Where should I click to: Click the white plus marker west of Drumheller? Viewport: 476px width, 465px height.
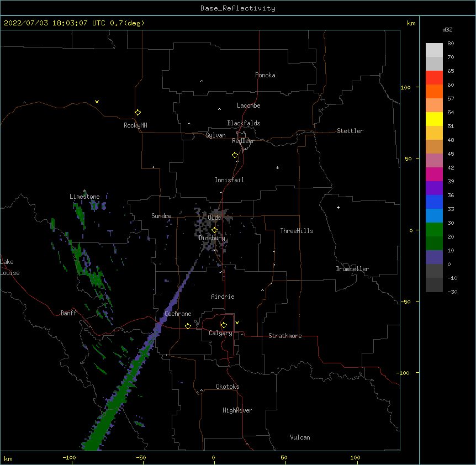point(338,207)
